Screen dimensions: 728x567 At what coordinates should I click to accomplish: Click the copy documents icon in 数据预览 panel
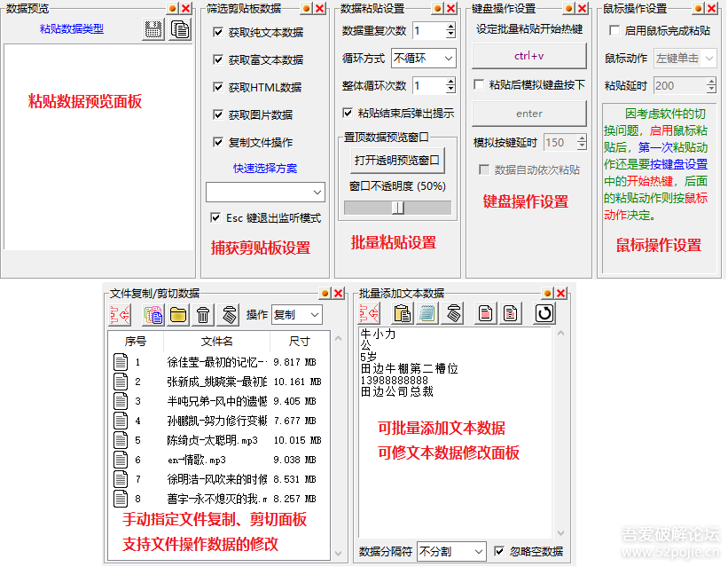(180, 29)
